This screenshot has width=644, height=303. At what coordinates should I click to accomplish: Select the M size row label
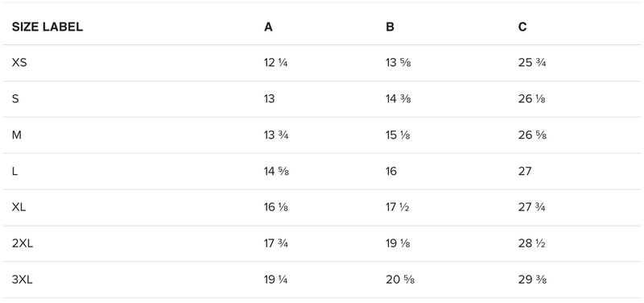[x=16, y=135]
